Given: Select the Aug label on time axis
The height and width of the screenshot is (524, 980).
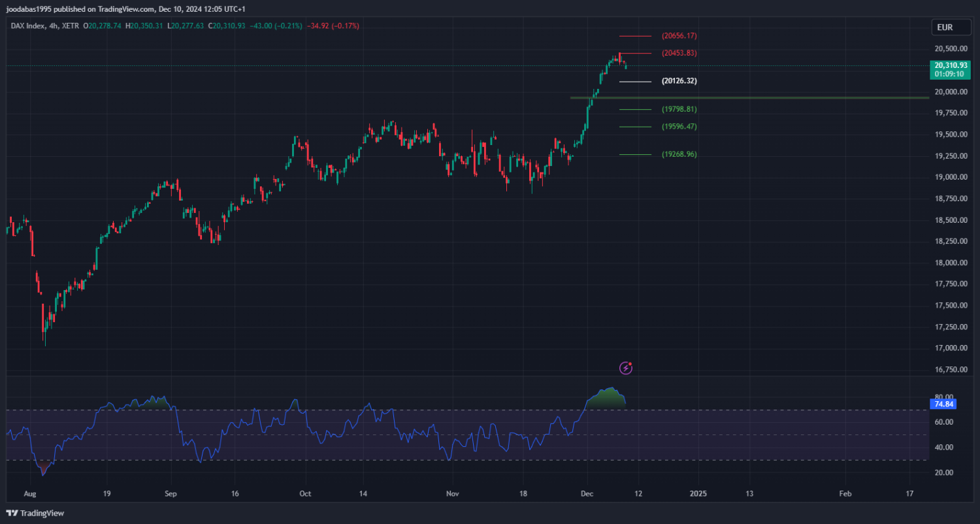Looking at the screenshot, I should pos(30,493).
